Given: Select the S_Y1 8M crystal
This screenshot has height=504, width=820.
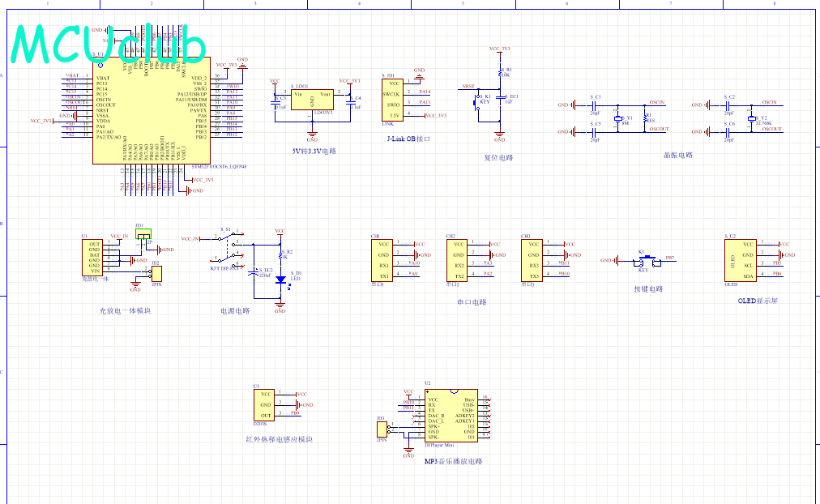Looking at the screenshot, I should coord(618,119).
